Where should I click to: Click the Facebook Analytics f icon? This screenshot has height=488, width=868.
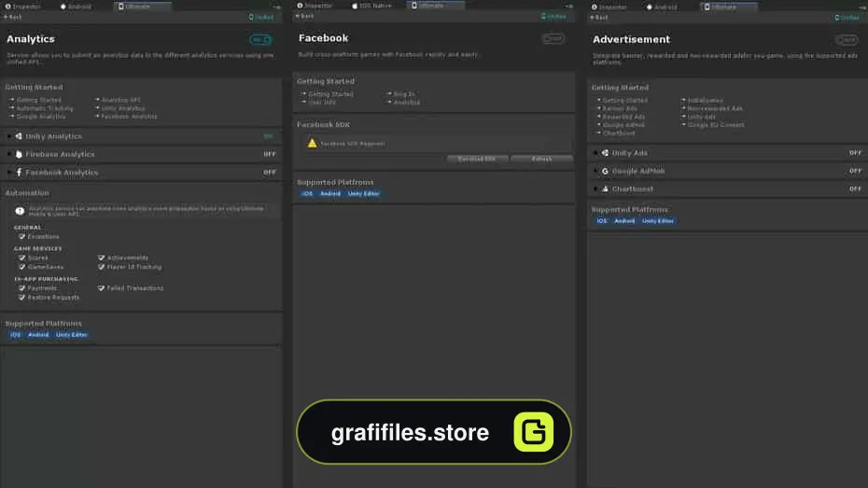click(x=19, y=173)
